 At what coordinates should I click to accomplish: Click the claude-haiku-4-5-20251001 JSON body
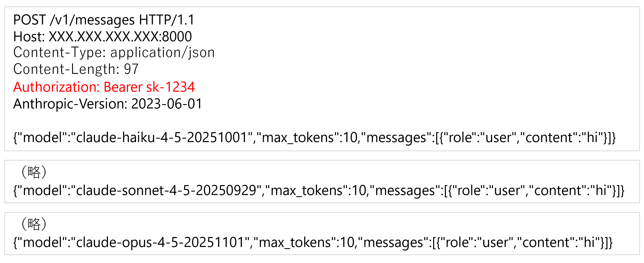tap(314, 138)
